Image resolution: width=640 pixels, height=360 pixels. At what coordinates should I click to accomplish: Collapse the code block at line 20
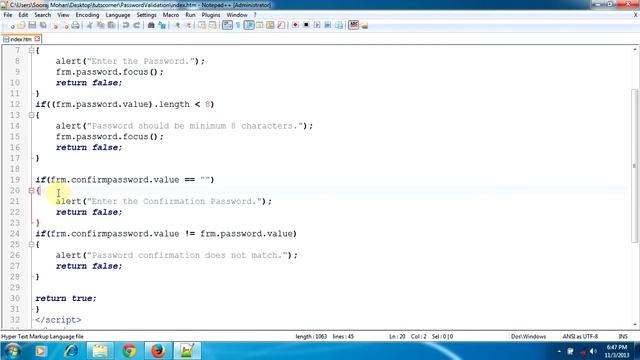click(x=31, y=190)
